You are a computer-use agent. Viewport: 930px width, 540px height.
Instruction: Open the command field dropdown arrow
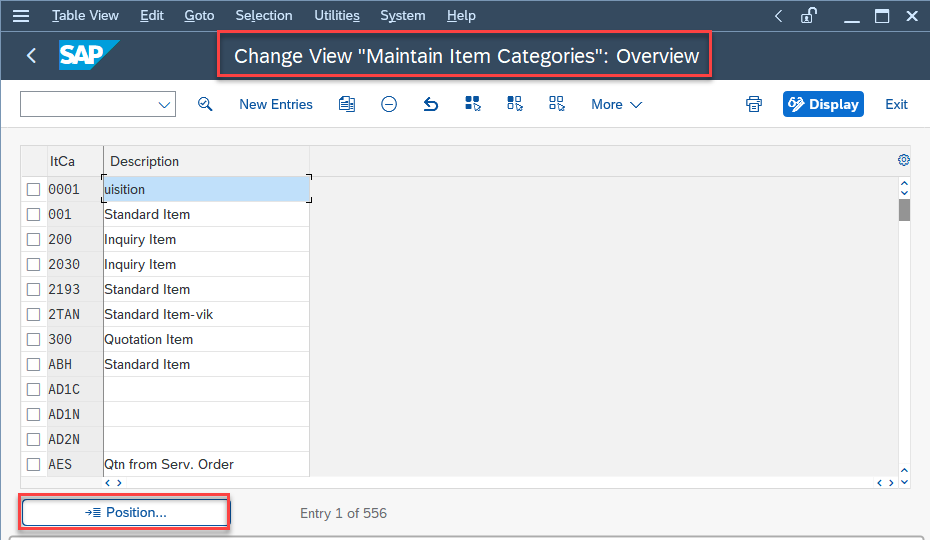click(164, 105)
